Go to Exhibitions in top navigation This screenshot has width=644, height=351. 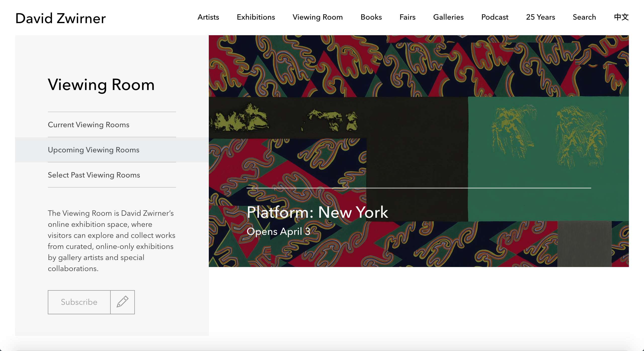(256, 17)
